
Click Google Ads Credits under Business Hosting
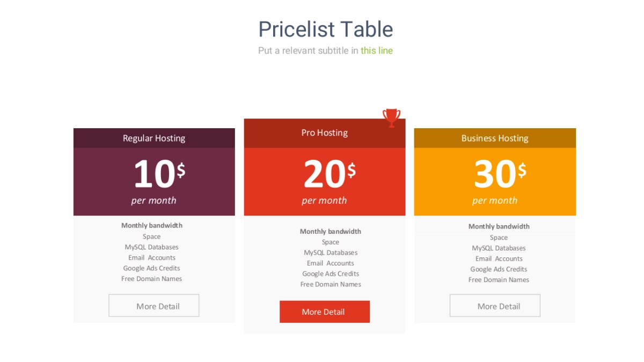click(x=499, y=269)
